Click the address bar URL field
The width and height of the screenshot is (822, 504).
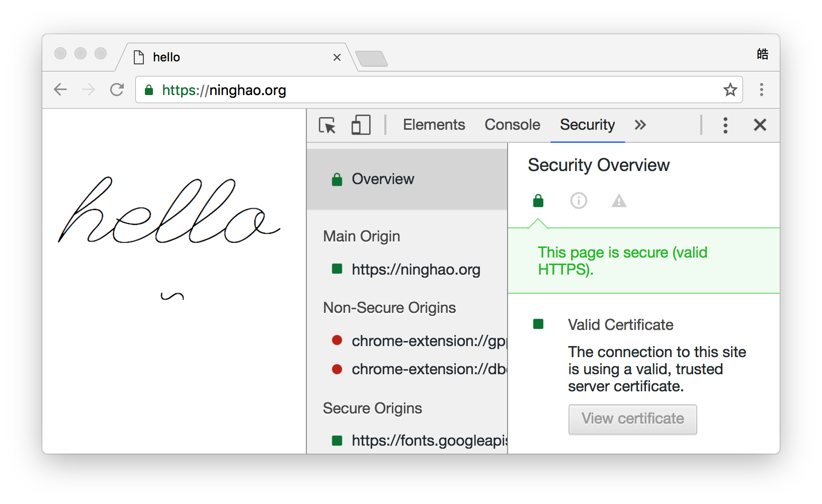pyautogui.click(x=428, y=91)
